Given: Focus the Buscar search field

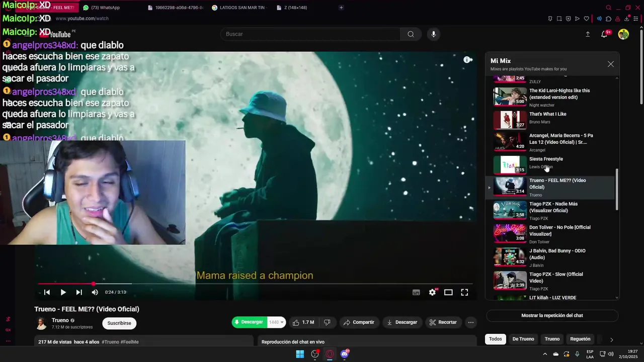Looking at the screenshot, I should point(310,34).
